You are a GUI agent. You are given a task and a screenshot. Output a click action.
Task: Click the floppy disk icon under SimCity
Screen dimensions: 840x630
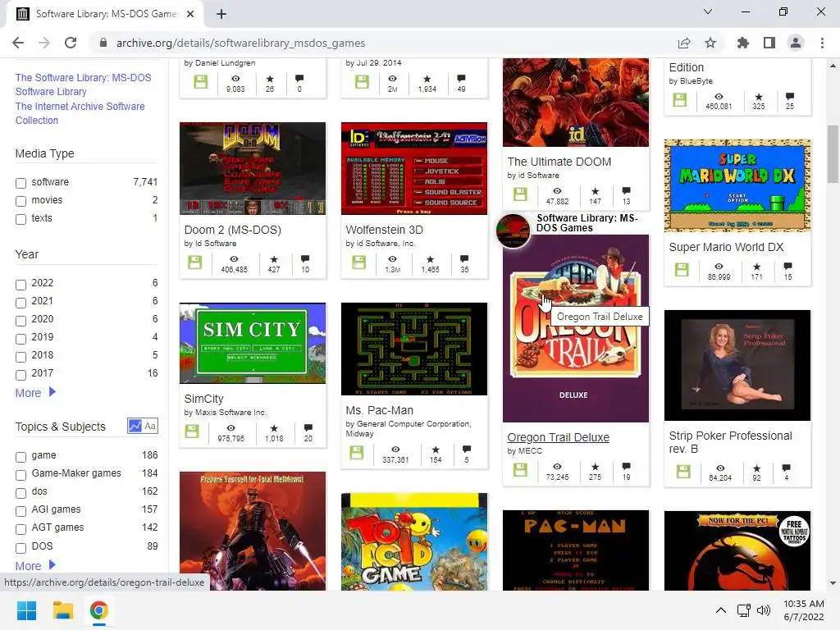192,431
